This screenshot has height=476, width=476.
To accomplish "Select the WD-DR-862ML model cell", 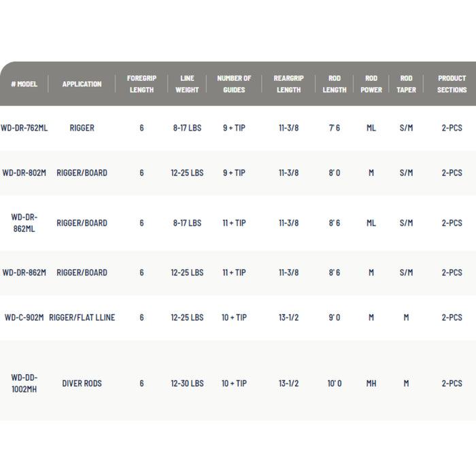I will click(x=24, y=223).
